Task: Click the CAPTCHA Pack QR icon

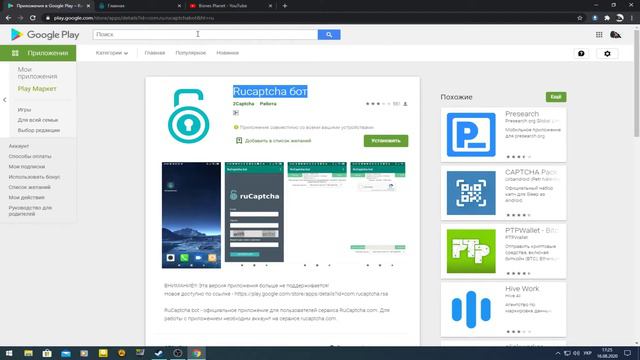Action: tap(471, 193)
